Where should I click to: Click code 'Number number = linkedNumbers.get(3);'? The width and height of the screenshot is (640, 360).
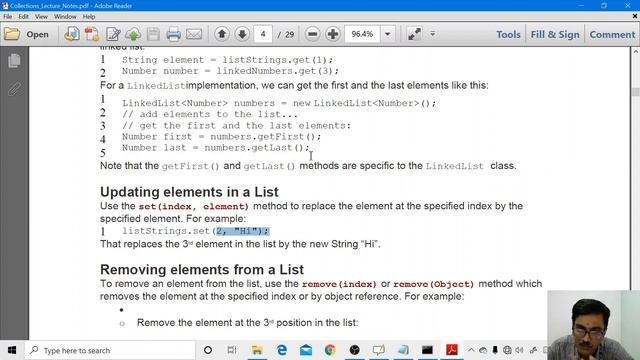[230, 71]
